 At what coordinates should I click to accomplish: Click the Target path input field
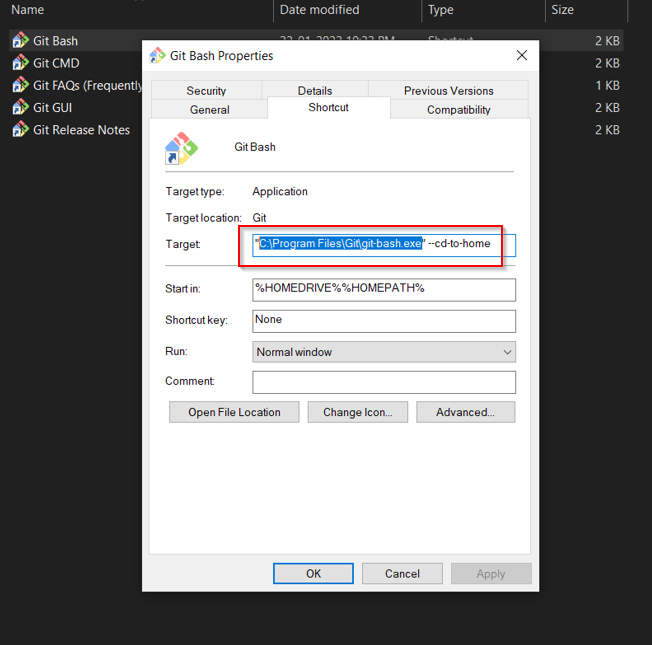click(384, 245)
